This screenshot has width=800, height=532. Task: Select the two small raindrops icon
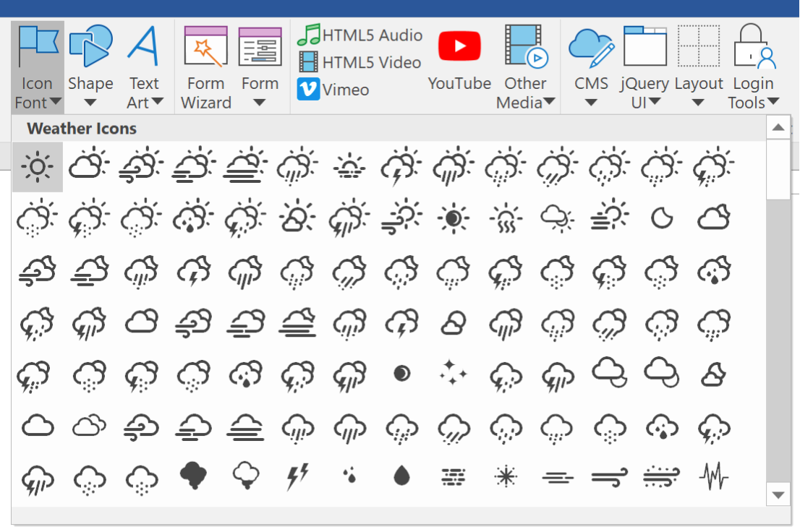coord(349,476)
